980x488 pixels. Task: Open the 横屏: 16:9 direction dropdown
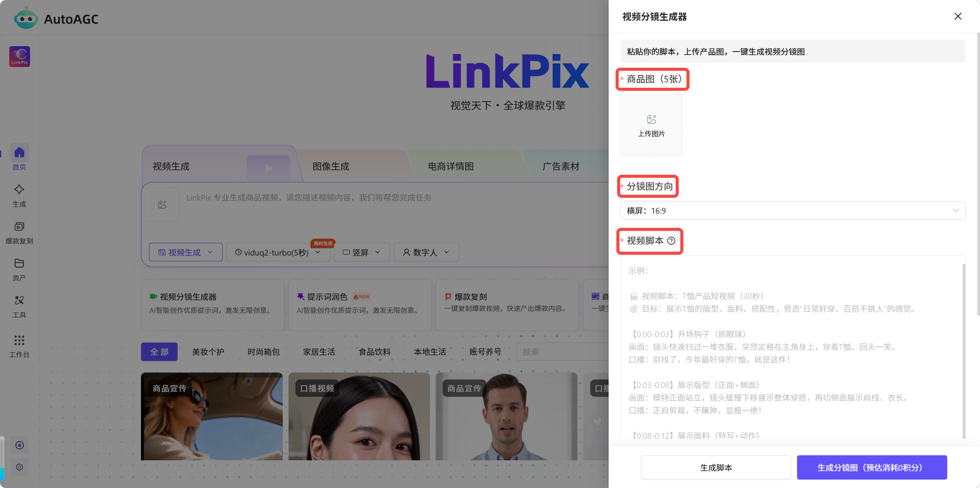793,211
